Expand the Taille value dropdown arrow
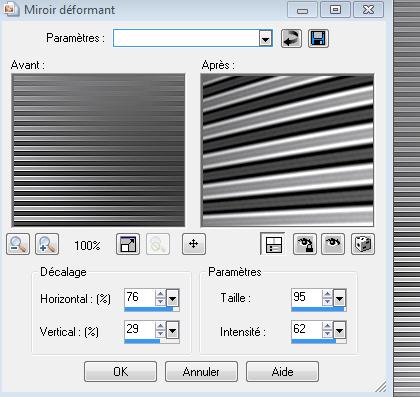This screenshot has height=397, width=420. pos(339,298)
